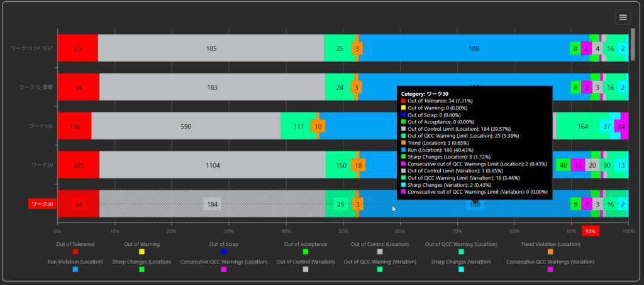This screenshot has width=644, height=285.
Task: Click the gray 590 segment in ワーク100 row
Action: (x=186, y=126)
